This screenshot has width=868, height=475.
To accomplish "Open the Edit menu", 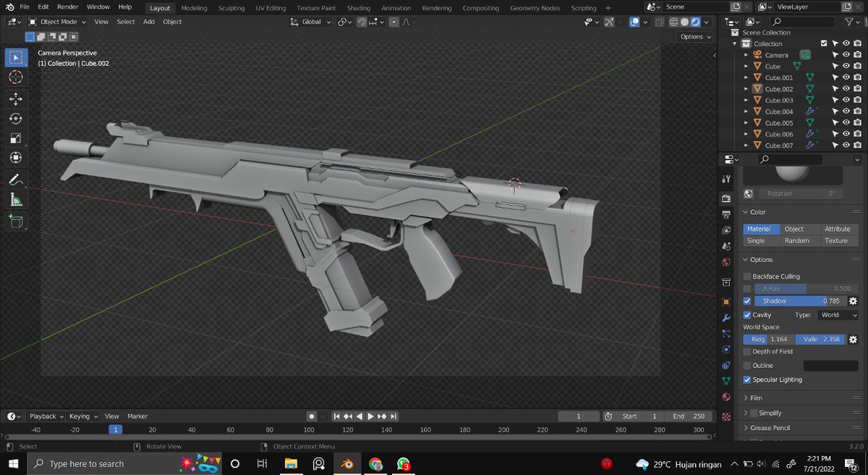I will [x=43, y=7].
